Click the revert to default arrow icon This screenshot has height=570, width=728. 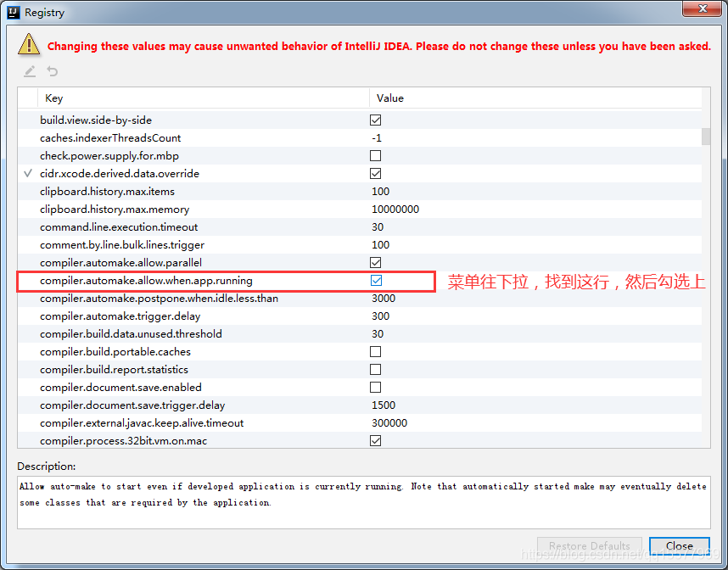tap(53, 71)
